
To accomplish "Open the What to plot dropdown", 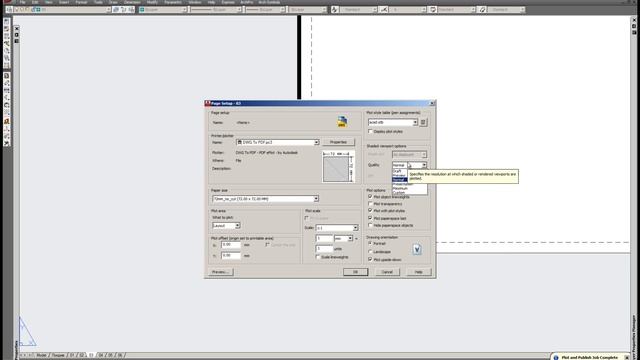I will [x=237, y=225].
